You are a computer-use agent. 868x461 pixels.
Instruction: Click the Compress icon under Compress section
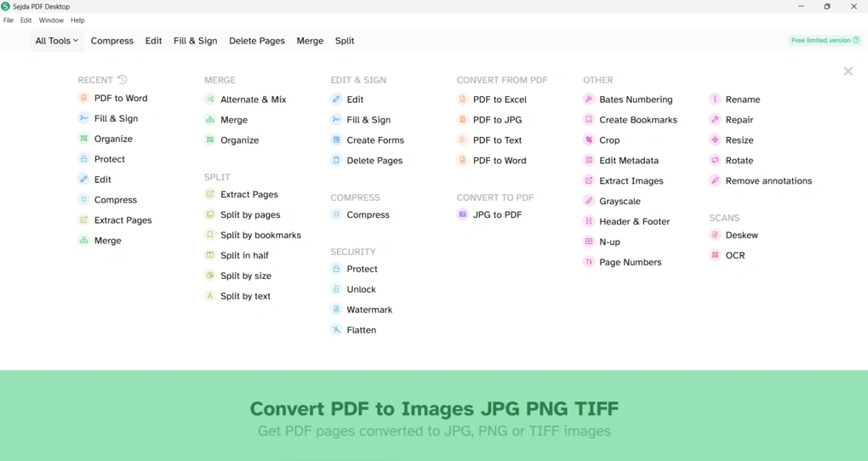click(x=336, y=214)
